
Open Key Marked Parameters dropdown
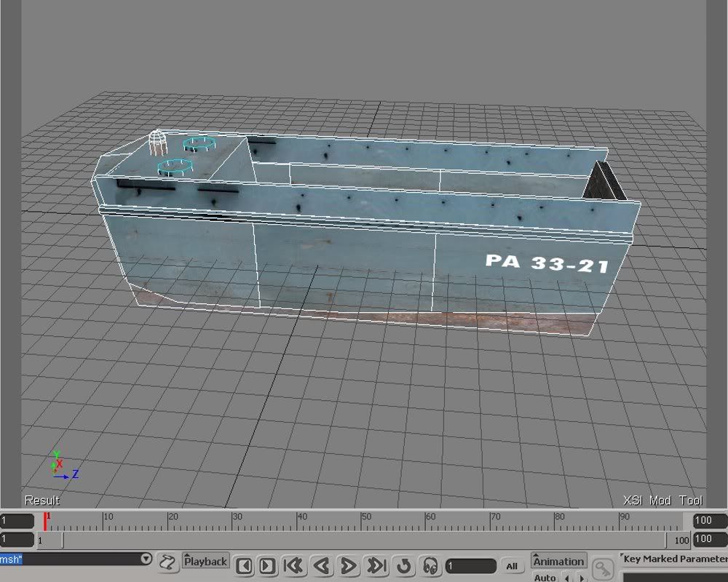point(674,559)
